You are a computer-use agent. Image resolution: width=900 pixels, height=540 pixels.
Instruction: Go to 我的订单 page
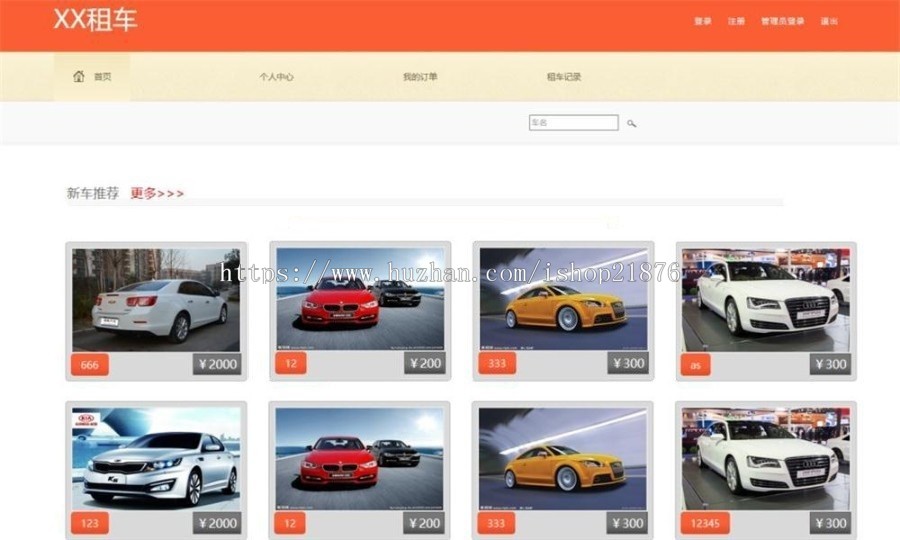[x=420, y=77]
